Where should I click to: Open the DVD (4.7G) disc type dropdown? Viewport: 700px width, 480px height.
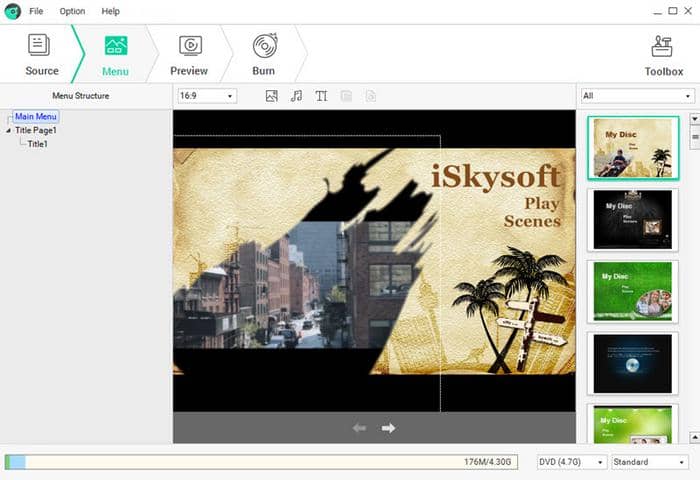coord(571,462)
